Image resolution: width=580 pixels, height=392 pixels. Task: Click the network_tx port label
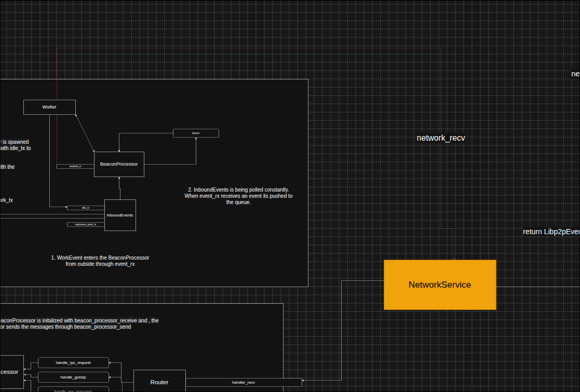tap(75, 167)
